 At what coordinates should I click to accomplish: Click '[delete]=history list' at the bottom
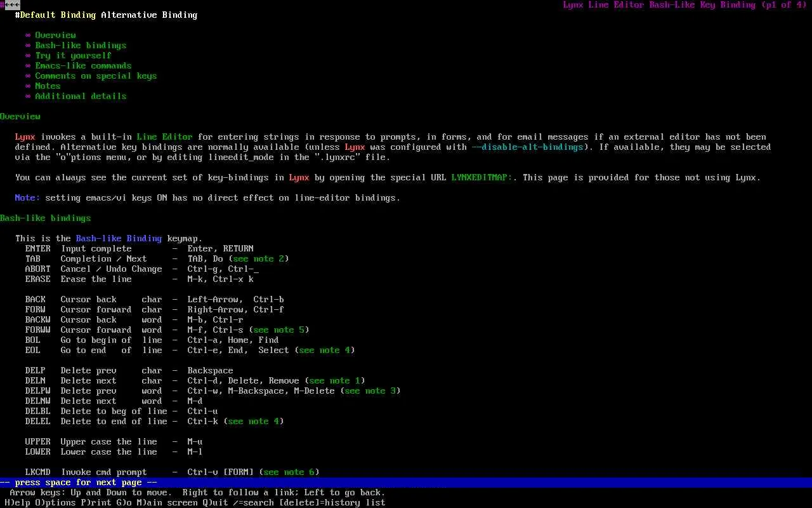(x=332, y=503)
